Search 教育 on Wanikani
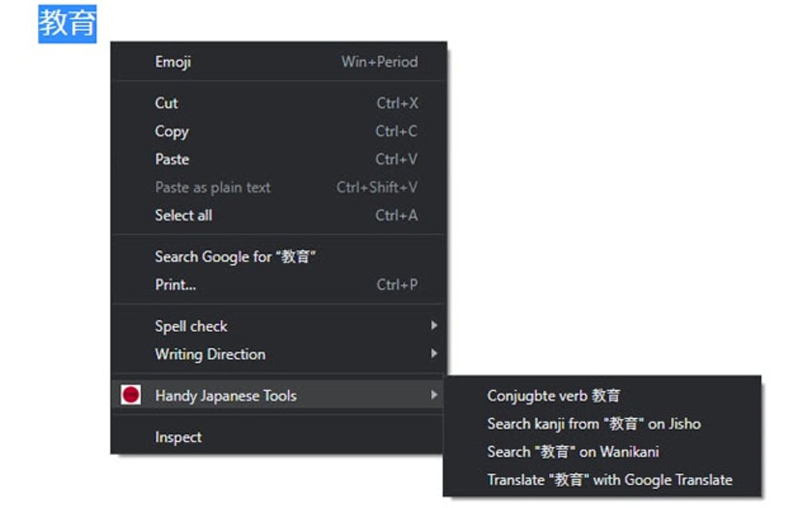812x508 pixels. pos(573,451)
